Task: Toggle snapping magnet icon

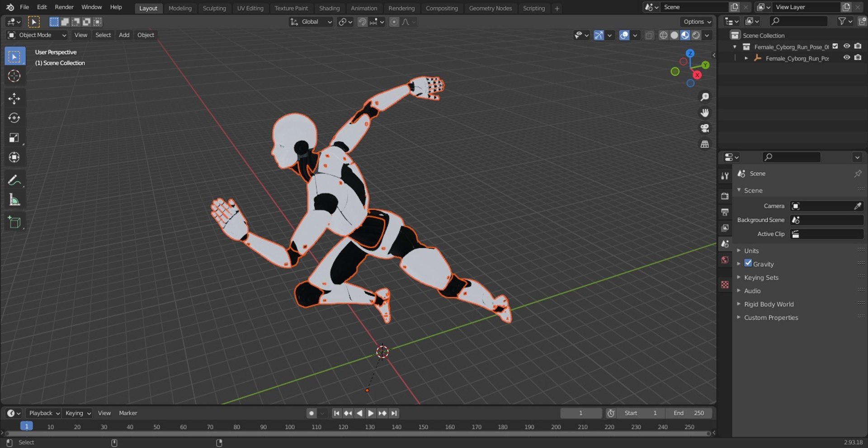Action: [362, 22]
